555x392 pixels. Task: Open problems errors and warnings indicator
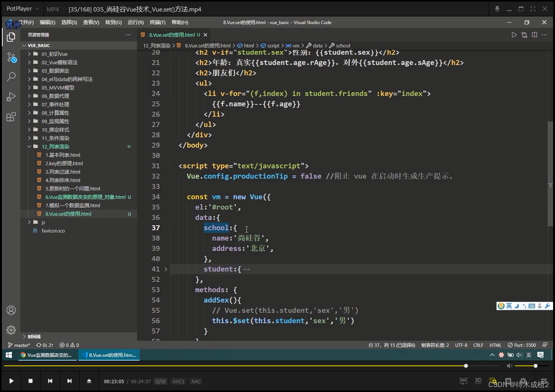tap(69, 345)
